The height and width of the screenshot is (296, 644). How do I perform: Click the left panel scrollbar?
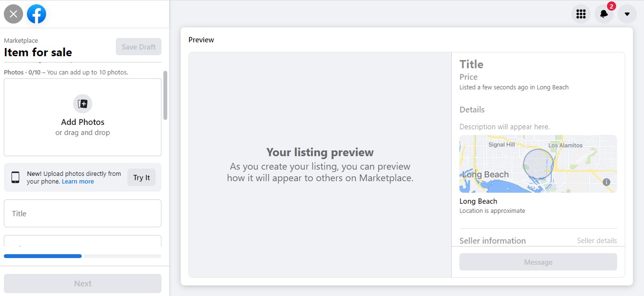(x=165, y=96)
